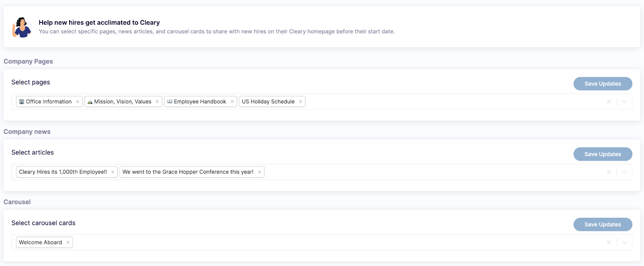
Task: Open the Select carousel cards dropdown
Action: pyautogui.click(x=624, y=242)
